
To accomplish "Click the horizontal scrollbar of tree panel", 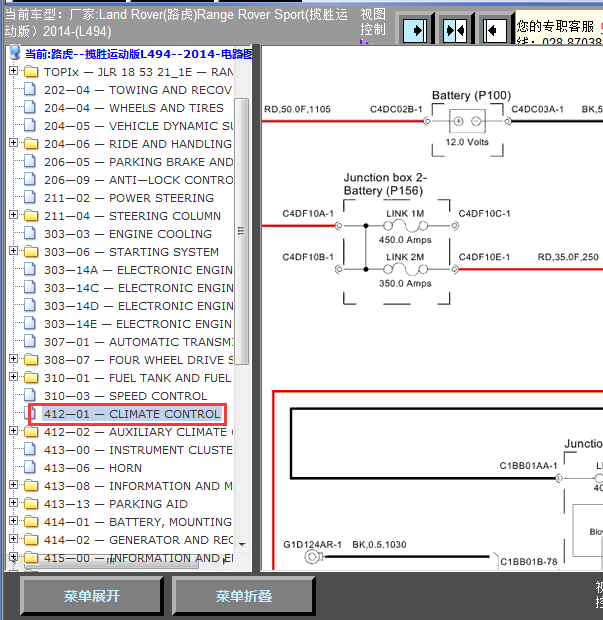I will click(x=111, y=563).
